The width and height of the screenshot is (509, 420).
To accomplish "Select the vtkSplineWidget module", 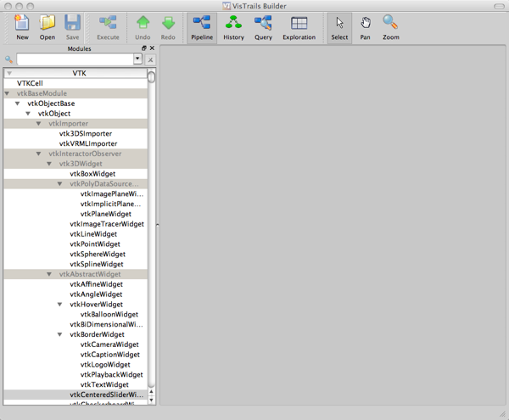I will [x=97, y=265].
